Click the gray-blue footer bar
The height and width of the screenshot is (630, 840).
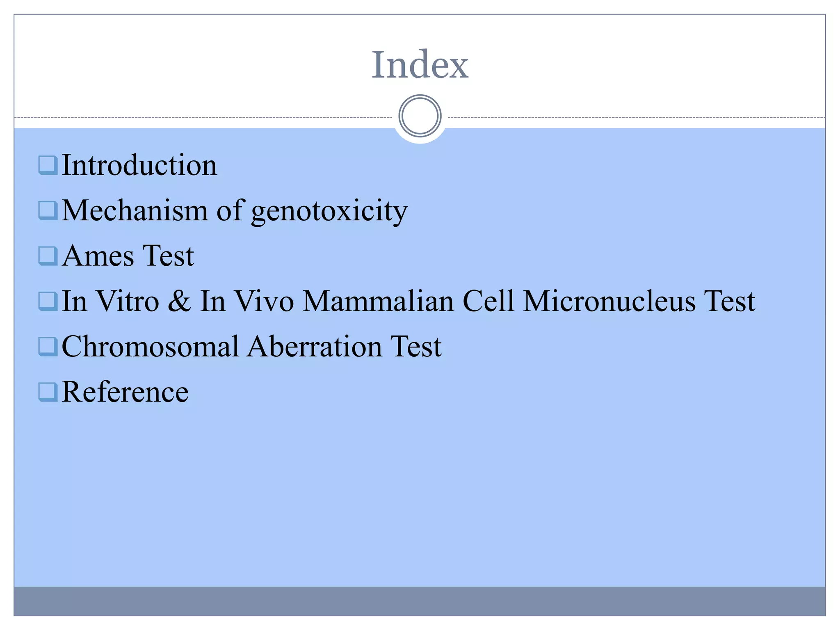point(420,601)
